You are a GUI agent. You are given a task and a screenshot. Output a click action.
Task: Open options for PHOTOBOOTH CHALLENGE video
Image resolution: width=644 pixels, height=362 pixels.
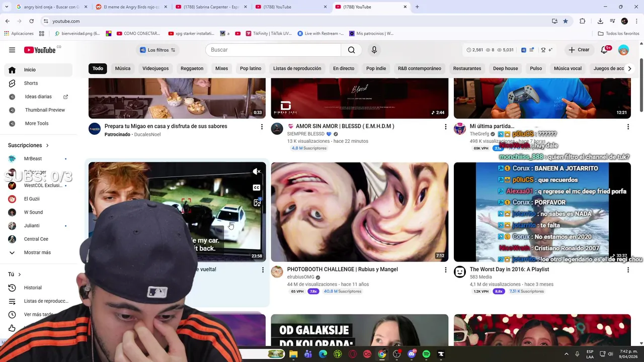point(445,270)
